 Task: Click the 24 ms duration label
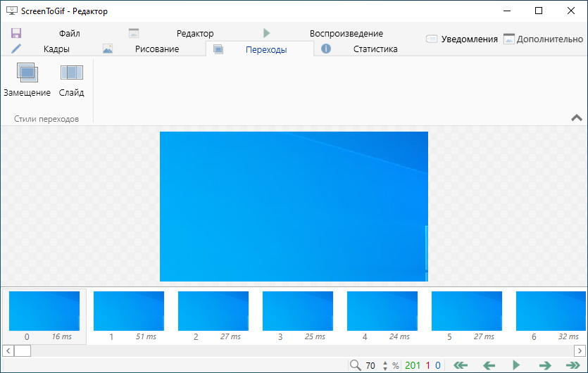[399, 336]
